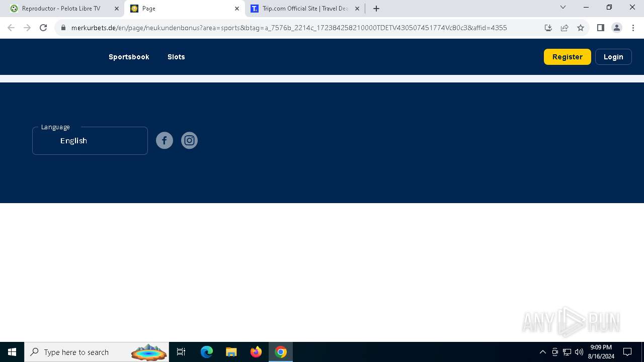Click the install app icon in address bar
The image size is (644, 362).
[x=548, y=28]
